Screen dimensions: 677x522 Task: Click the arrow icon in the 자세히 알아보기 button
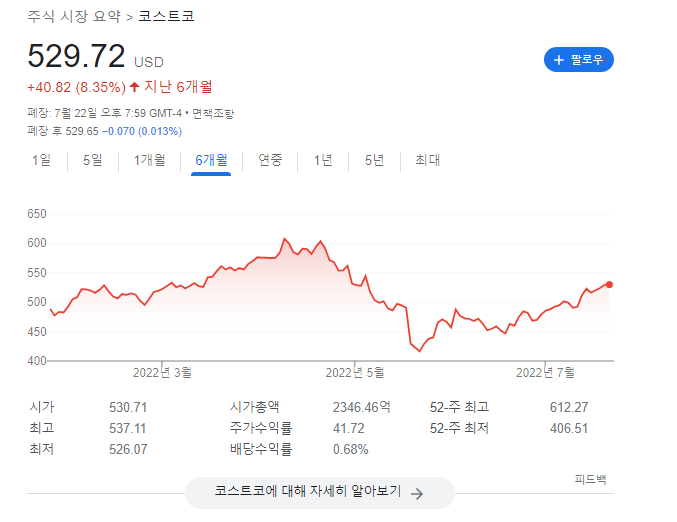tap(417, 494)
